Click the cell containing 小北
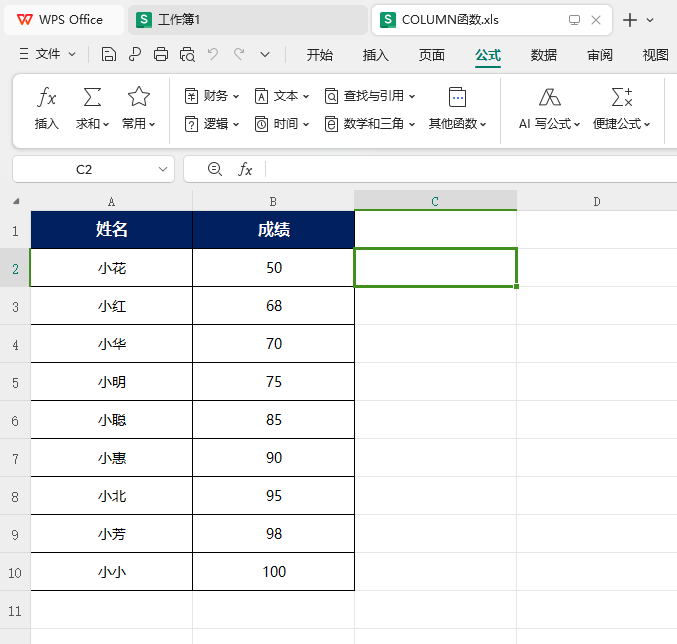 tap(111, 496)
